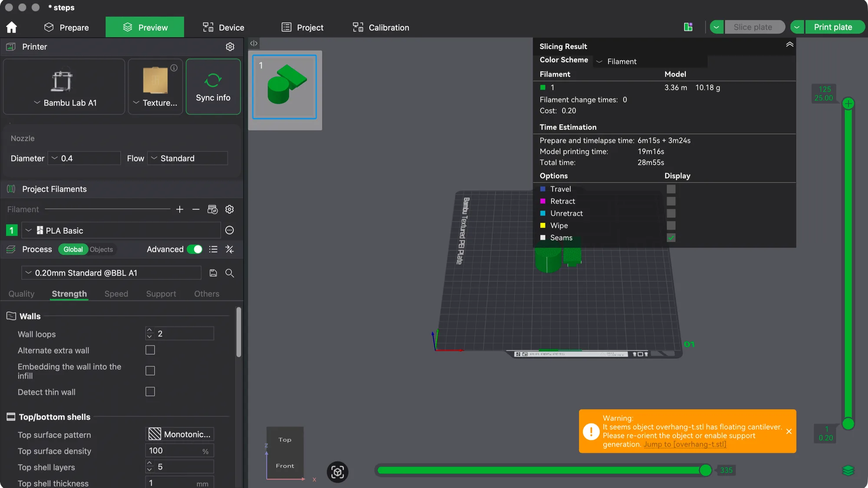Open the Flow Standard dropdown
The height and width of the screenshot is (488, 868).
point(187,158)
